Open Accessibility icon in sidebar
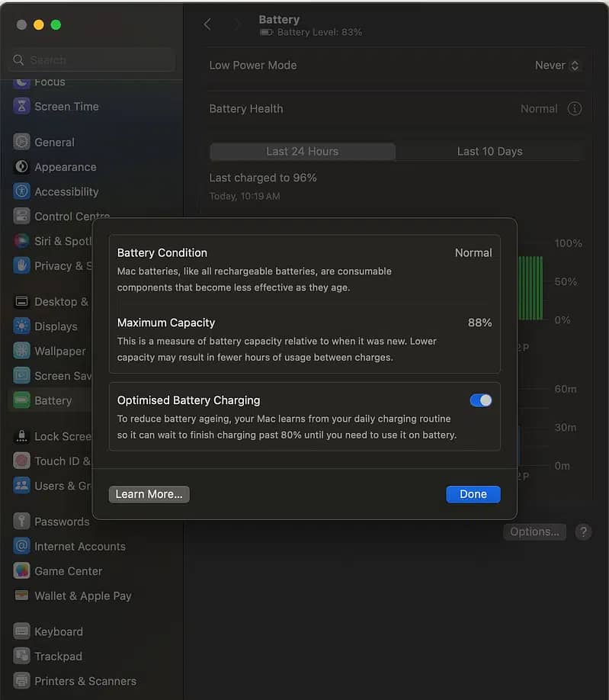Viewport: 609px width, 700px height. (x=21, y=191)
